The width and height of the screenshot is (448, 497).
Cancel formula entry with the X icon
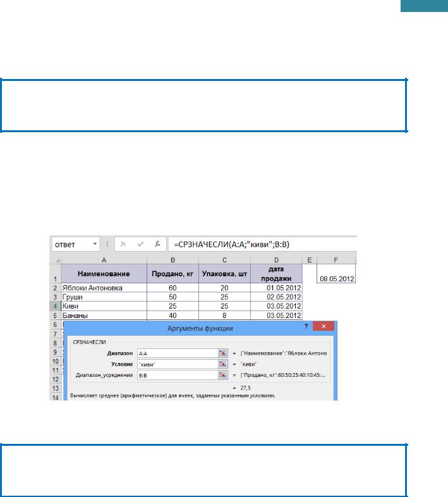point(123,244)
